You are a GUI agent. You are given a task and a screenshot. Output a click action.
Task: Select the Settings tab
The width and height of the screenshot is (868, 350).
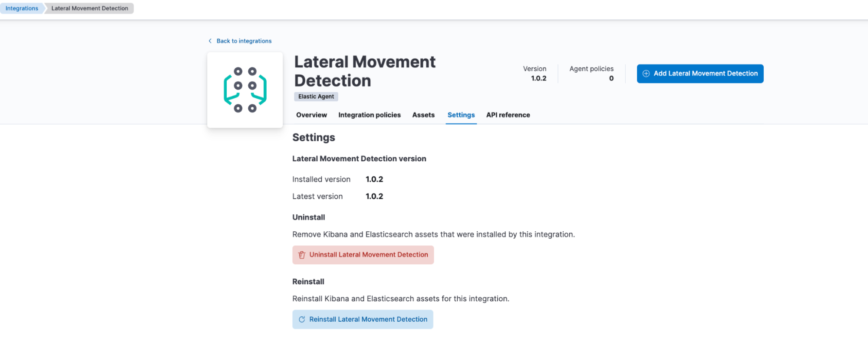point(461,115)
